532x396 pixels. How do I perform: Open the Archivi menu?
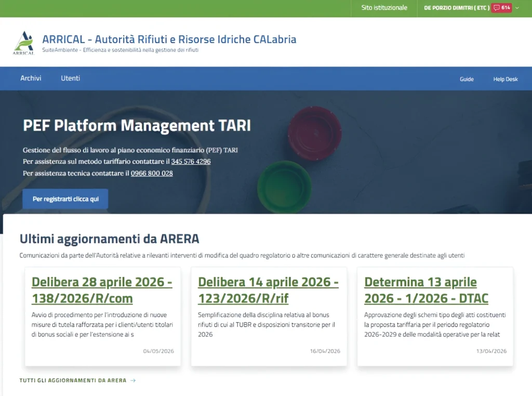31,78
